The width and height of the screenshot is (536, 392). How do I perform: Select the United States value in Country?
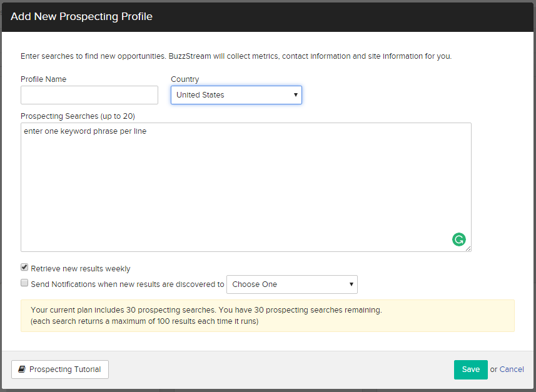pos(236,94)
